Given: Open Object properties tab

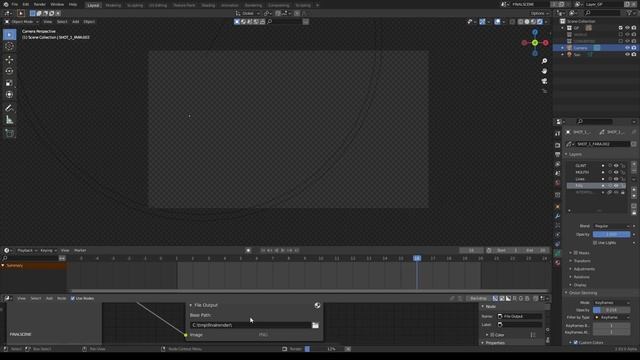Looking at the screenshot, I should click(558, 207).
